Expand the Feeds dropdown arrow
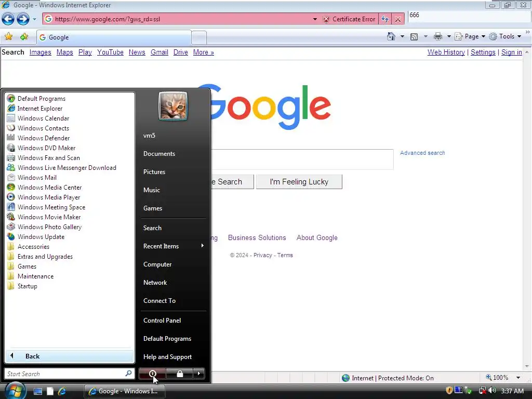The width and height of the screenshot is (532, 399). (x=425, y=36)
